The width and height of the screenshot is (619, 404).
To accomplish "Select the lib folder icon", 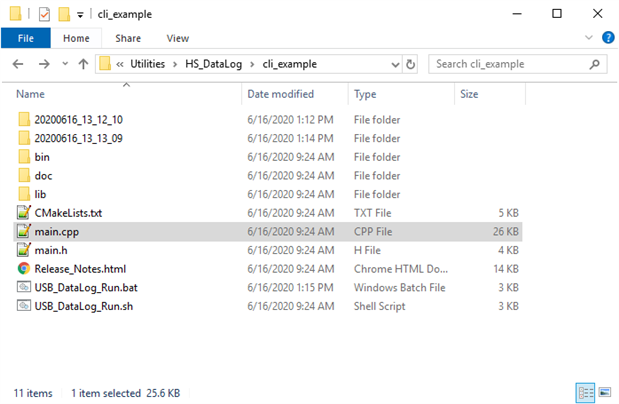I will tap(24, 194).
